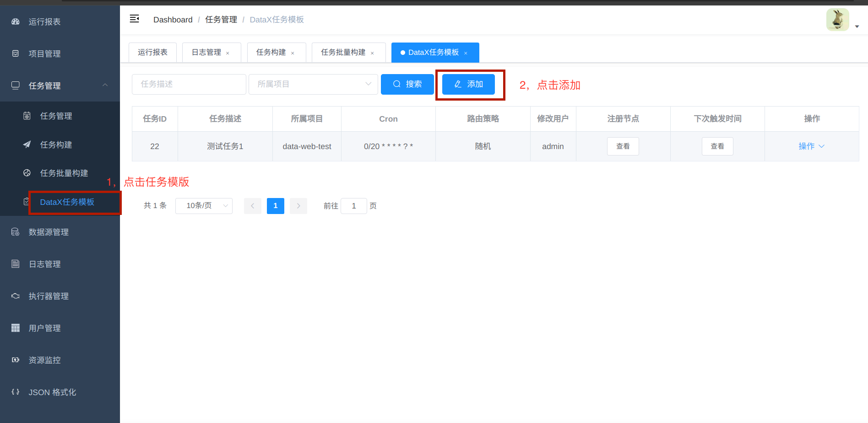The height and width of the screenshot is (423, 868).
Task: Close the 日志管理 tab
Action: 228,52
